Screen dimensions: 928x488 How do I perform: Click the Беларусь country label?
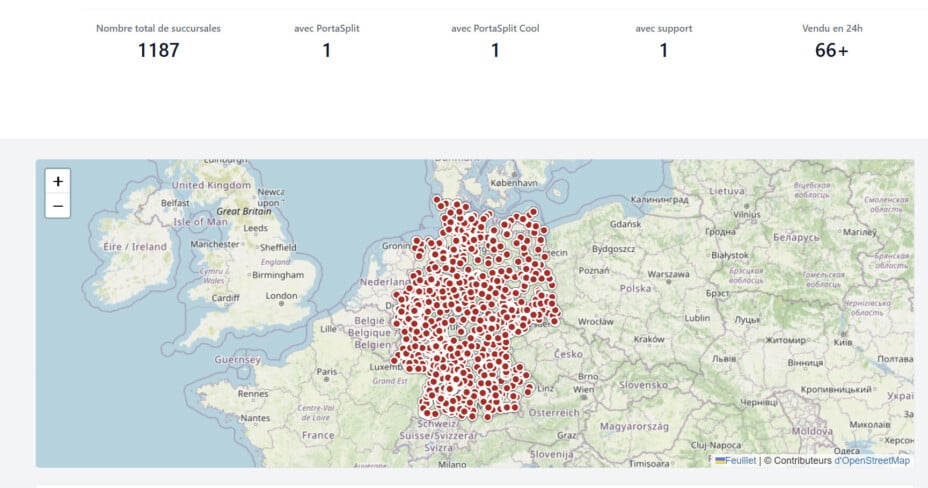pyautogui.click(x=796, y=237)
